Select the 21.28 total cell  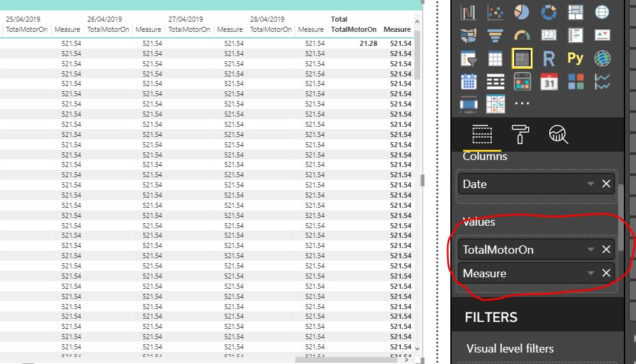pyautogui.click(x=368, y=43)
